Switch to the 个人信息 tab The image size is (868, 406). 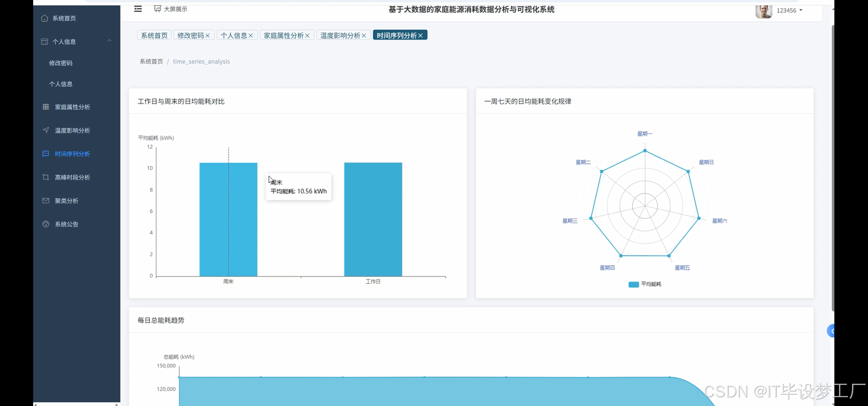click(x=234, y=35)
